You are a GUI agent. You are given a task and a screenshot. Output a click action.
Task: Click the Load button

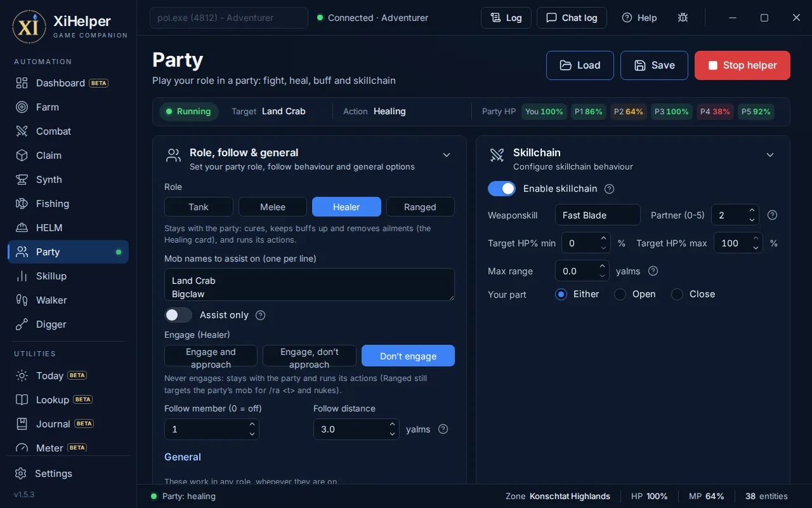[580, 65]
